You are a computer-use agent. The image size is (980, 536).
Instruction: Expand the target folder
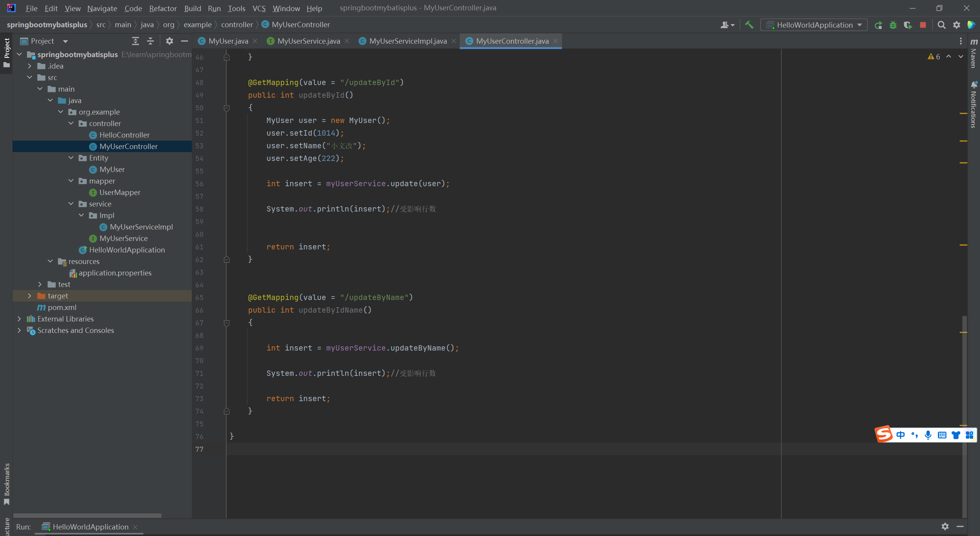coord(29,296)
